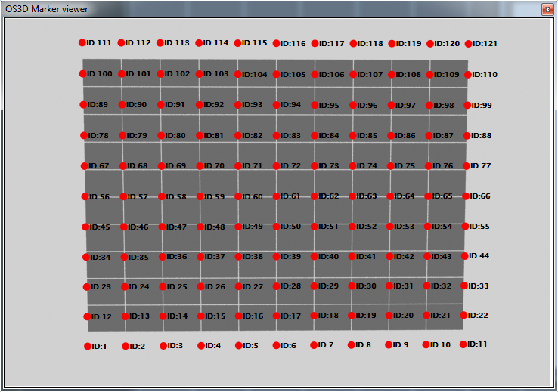The image size is (558, 392).
Task: Choose marker ID:3
Action: pos(163,346)
